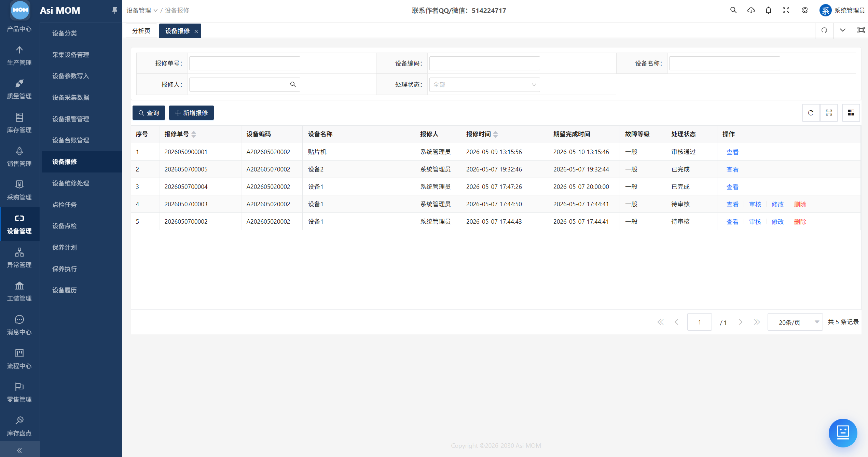The width and height of the screenshot is (868, 457).
Task: Go to last page double arrow
Action: [757, 322]
